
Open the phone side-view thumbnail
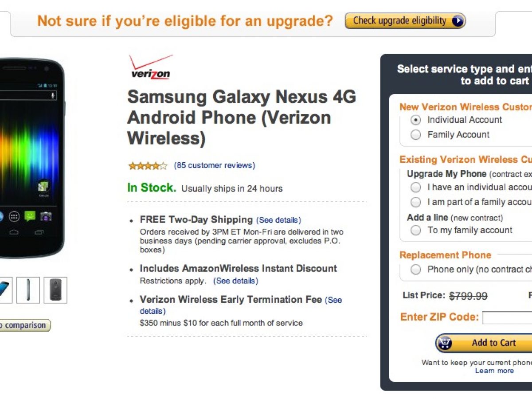28,290
